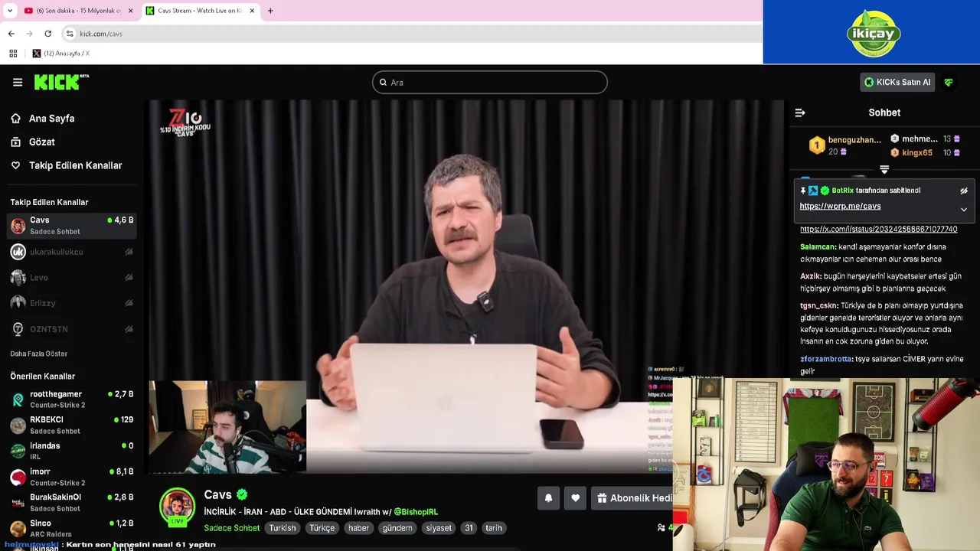The height and width of the screenshot is (551, 980).
Task: Expand the pinned message chevron
Action: 964,209
